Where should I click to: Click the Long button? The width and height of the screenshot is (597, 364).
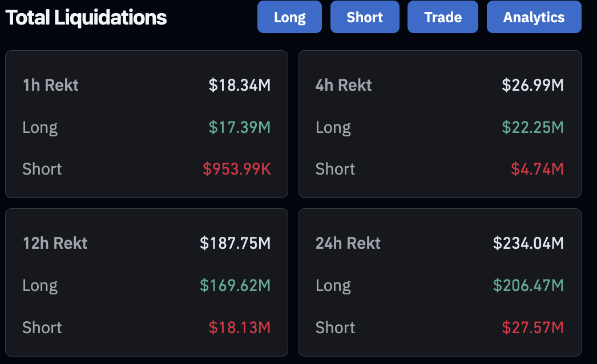289,17
